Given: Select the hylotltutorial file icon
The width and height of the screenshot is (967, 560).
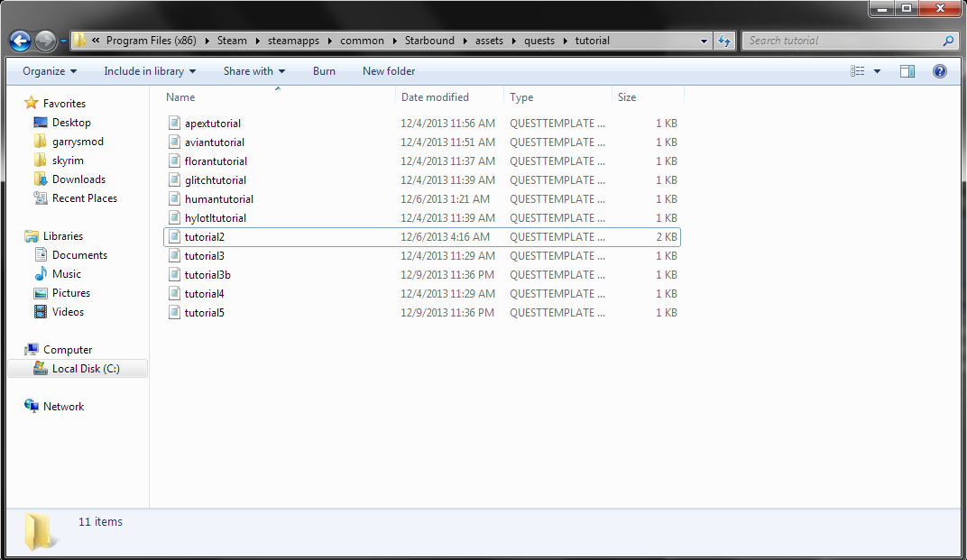Looking at the screenshot, I should [174, 217].
